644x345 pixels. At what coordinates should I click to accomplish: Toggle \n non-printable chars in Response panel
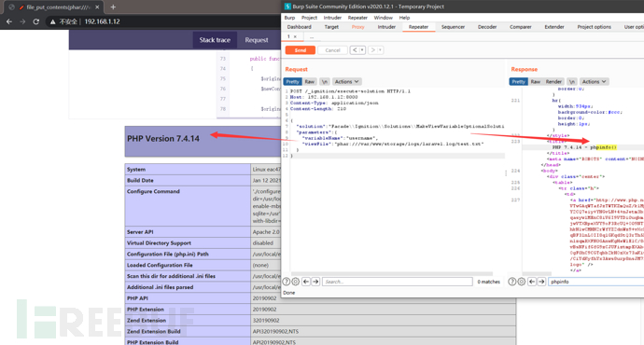572,82
